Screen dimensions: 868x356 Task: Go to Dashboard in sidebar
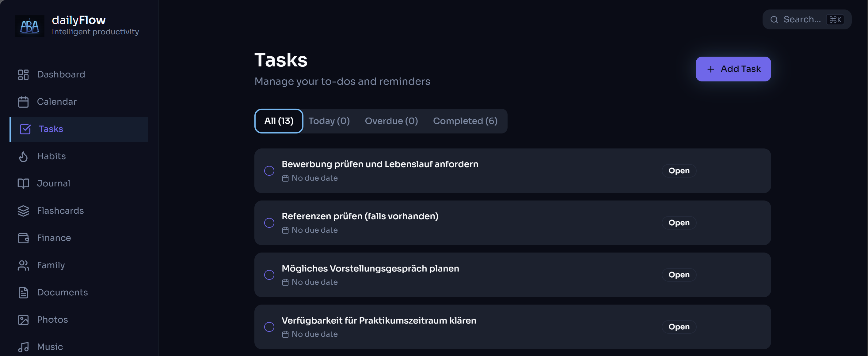(x=79, y=75)
